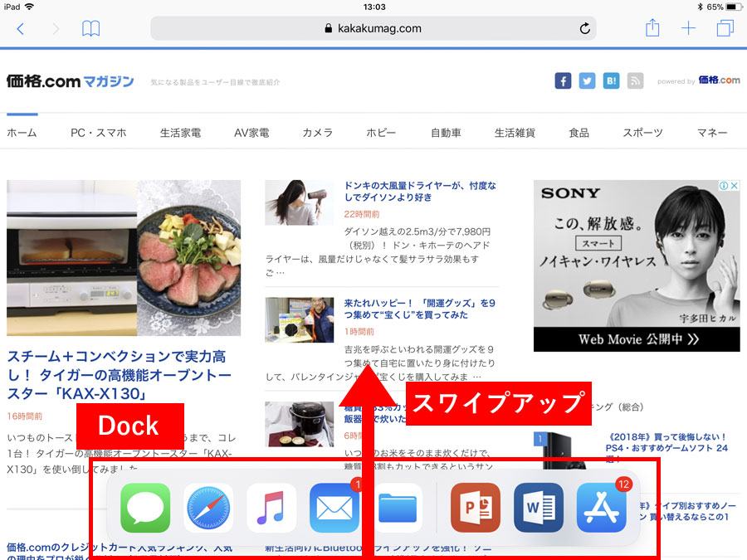Viewport: 747px width, 560px height.
Task: Open the Facebook share icon
Action: pyautogui.click(x=563, y=81)
